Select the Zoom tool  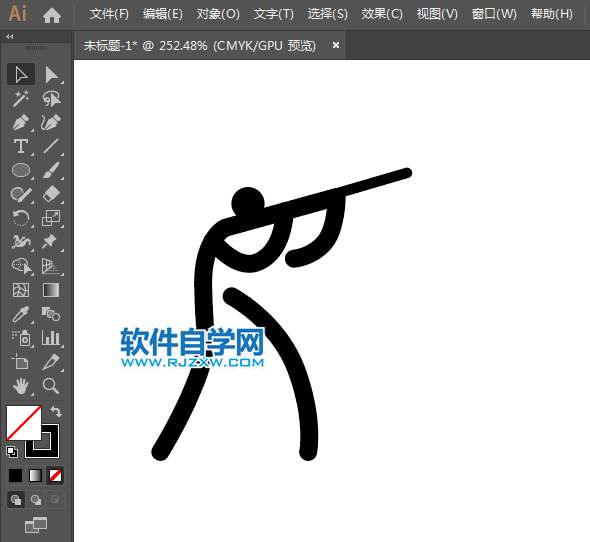point(51,386)
